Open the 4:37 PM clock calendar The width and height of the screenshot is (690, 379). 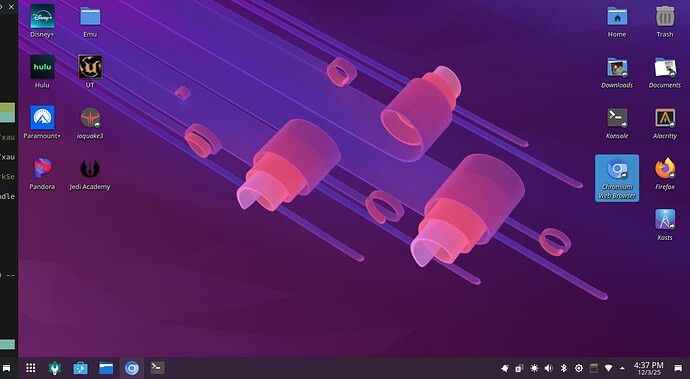[x=649, y=368]
